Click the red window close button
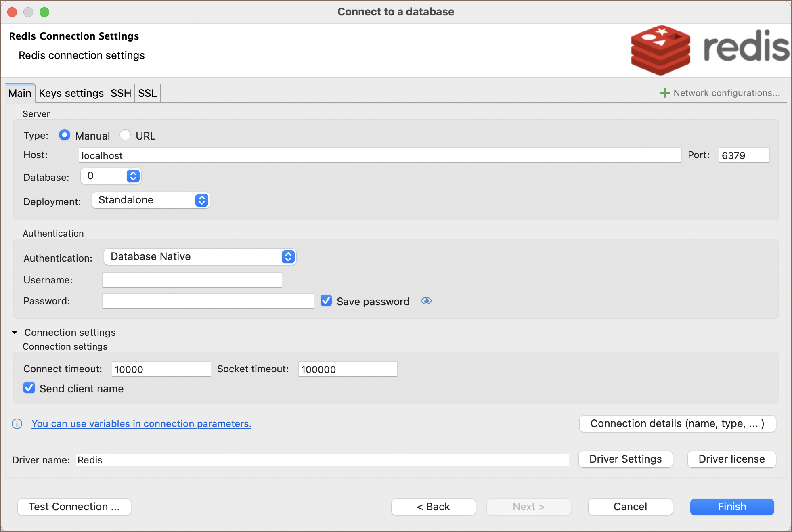 (12, 12)
